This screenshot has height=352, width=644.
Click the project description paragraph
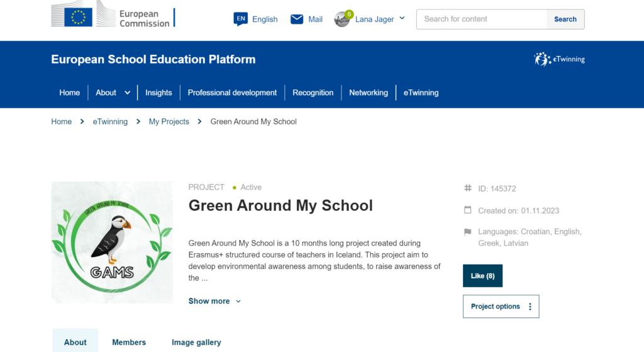click(314, 260)
